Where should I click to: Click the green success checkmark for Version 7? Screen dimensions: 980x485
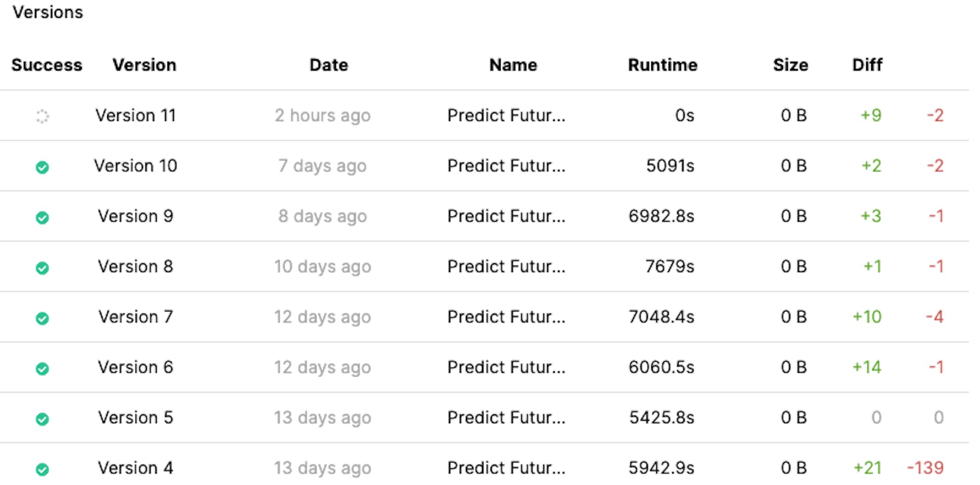(x=42, y=318)
